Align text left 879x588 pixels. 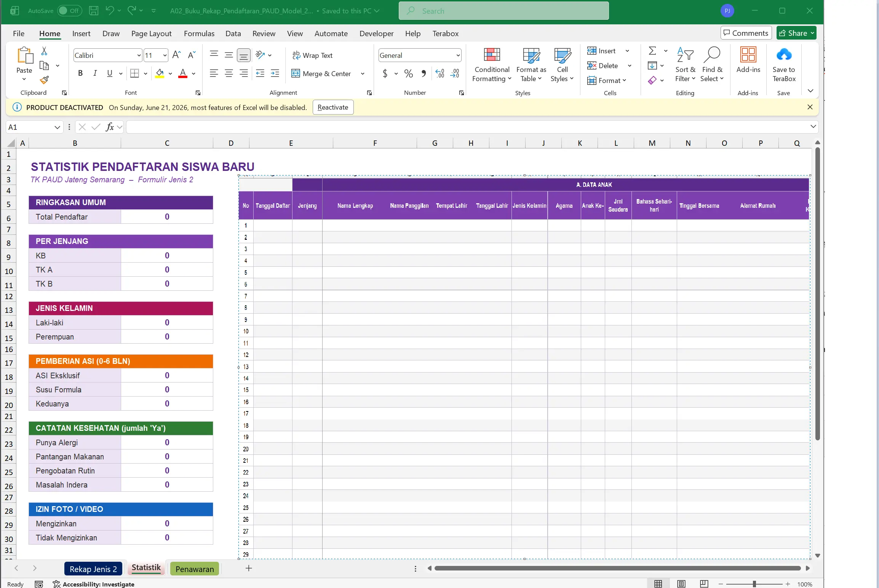click(214, 73)
